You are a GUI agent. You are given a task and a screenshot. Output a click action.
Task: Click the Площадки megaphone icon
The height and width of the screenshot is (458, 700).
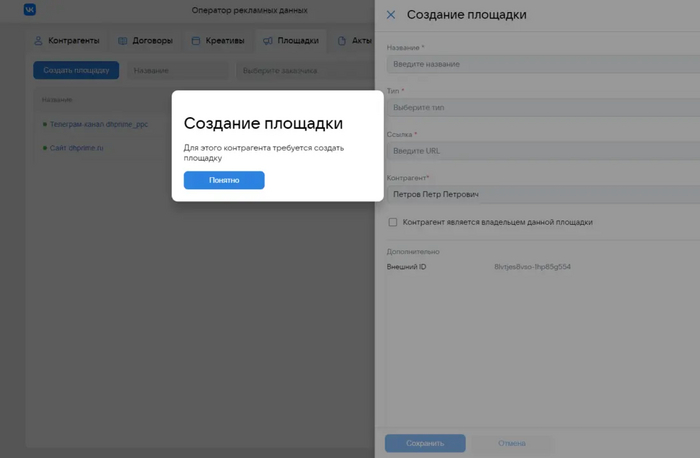267,41
